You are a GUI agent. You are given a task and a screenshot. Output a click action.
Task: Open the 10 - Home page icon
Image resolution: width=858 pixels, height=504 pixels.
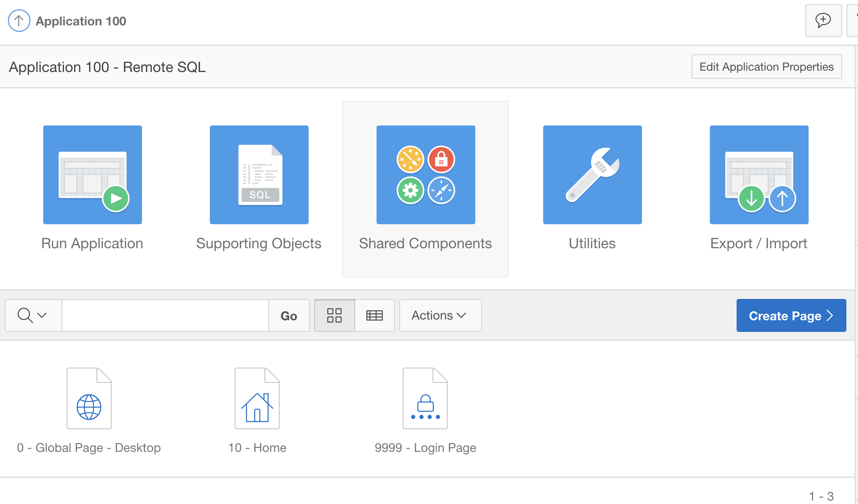(257, 398)
